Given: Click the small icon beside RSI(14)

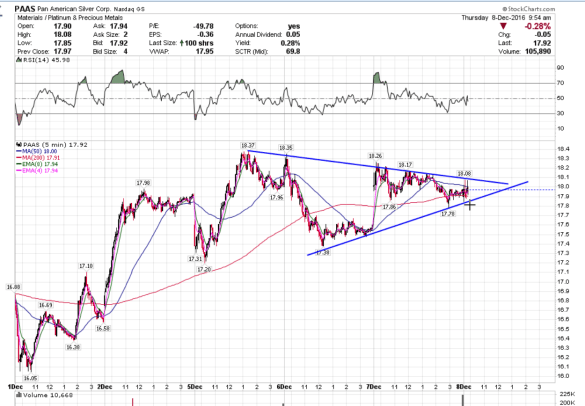Looking at the screenshot, I should (18, 60).
